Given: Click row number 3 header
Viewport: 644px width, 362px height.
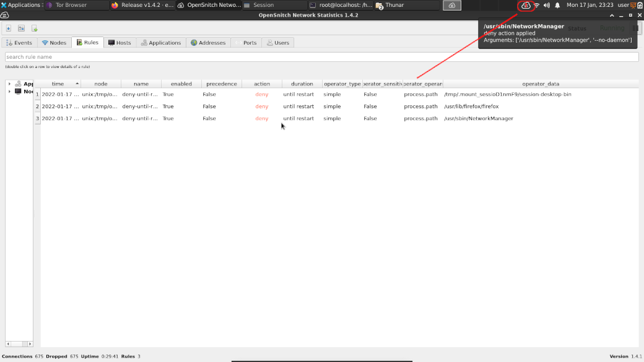Looking at the screenshot, I should point(37,119).
